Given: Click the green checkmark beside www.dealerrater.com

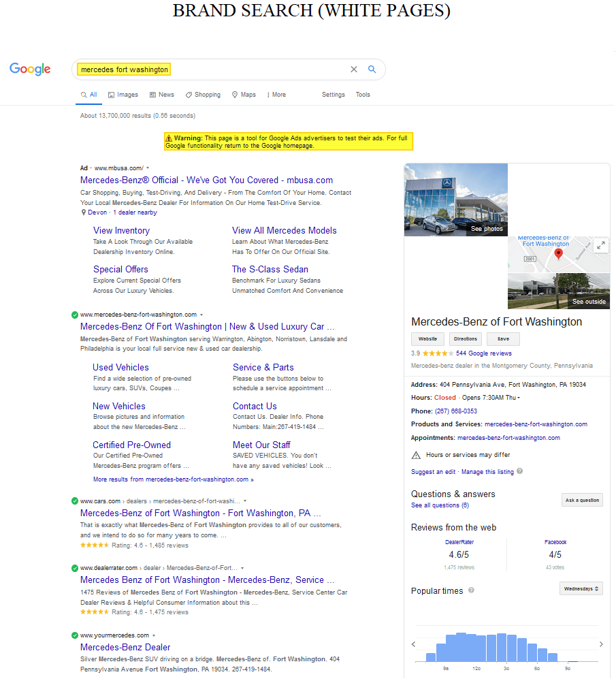Looking at the screenshot, I should (x=75, y=569).
